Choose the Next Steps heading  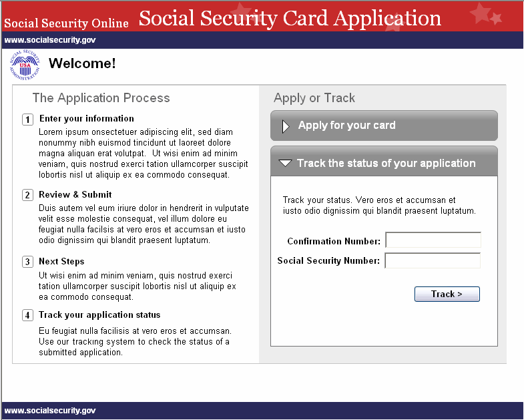(61, 262)
